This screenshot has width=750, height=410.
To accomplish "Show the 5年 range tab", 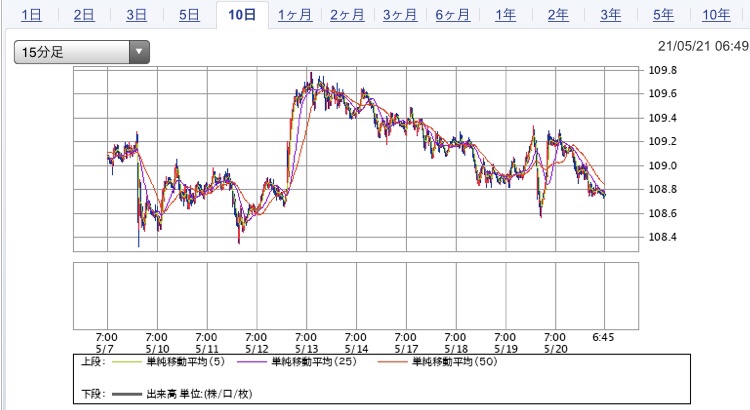I will 662,14.
